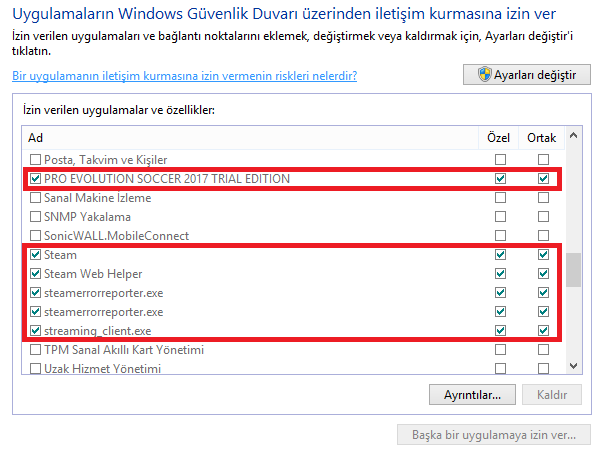The width and height of the screenshot is (606, 459).
Task: Toggle Özel checkbox for Sanal Makine İzleme
Action: (x=500, y=198)
